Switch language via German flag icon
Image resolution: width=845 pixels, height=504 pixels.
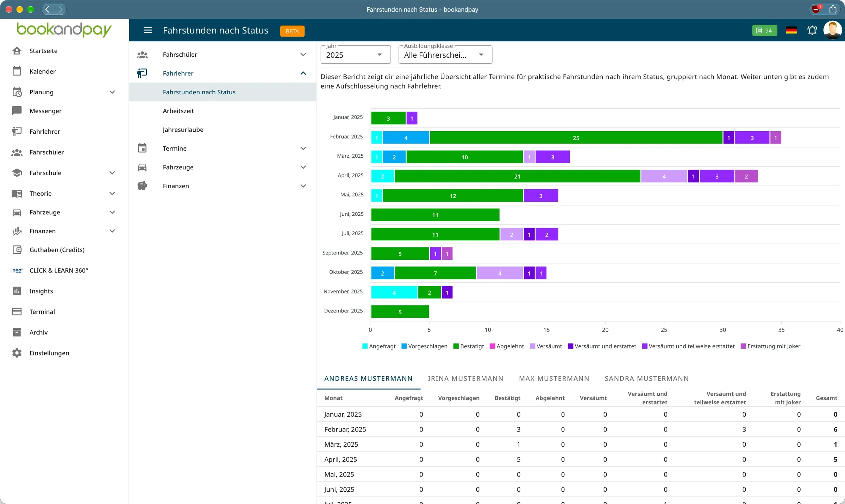(791, 30)
